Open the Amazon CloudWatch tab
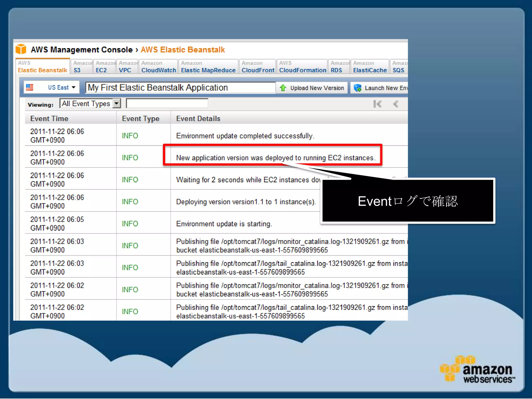The width and height of the screenshot is (532, 399). (x=158, y=67)
